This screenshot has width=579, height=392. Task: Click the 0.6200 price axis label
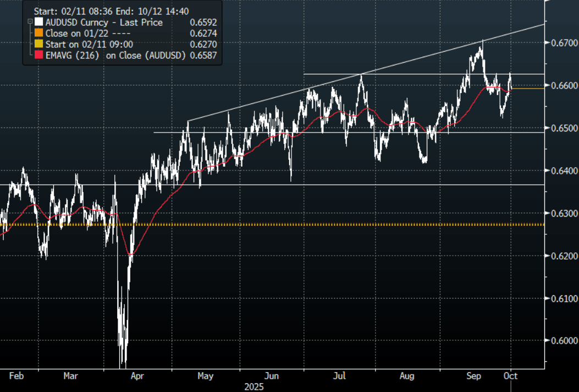[x=564, y=256]
